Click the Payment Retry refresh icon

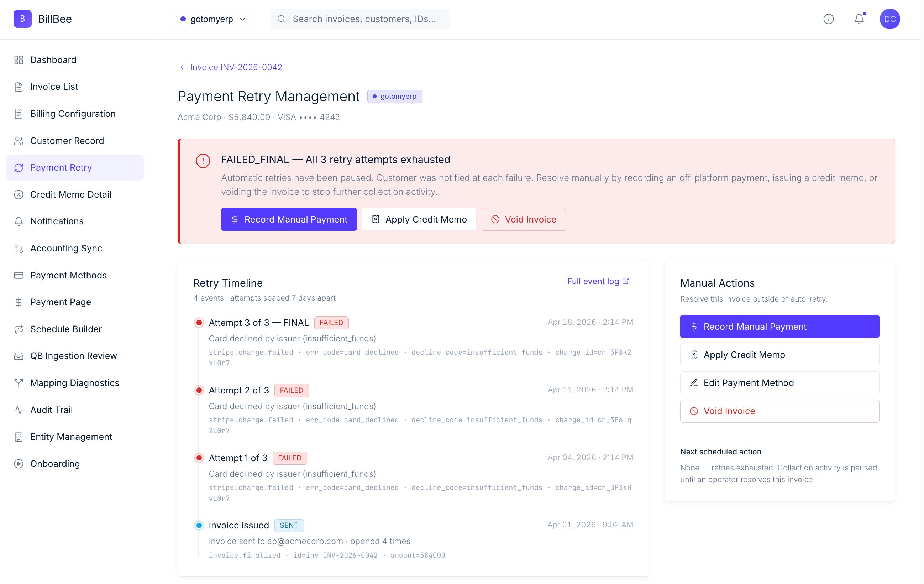19,167
